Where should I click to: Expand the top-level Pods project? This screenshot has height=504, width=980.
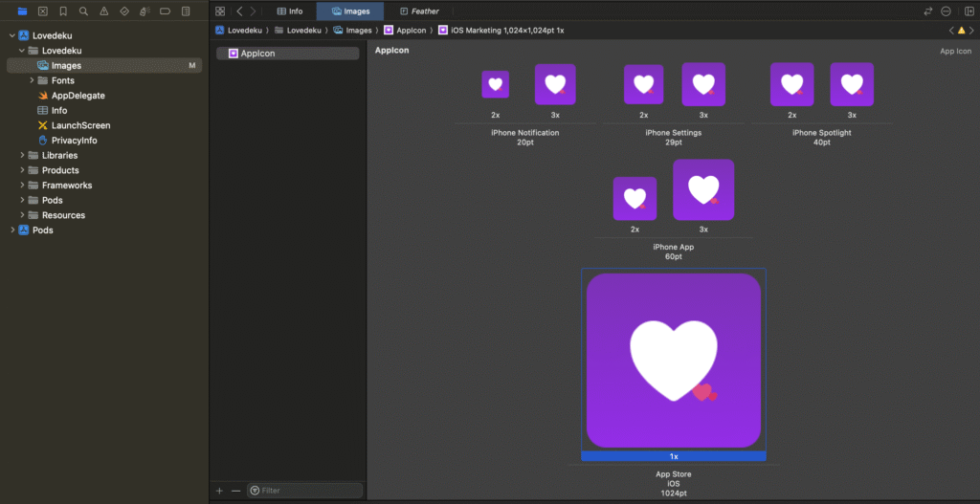(11, 230)
